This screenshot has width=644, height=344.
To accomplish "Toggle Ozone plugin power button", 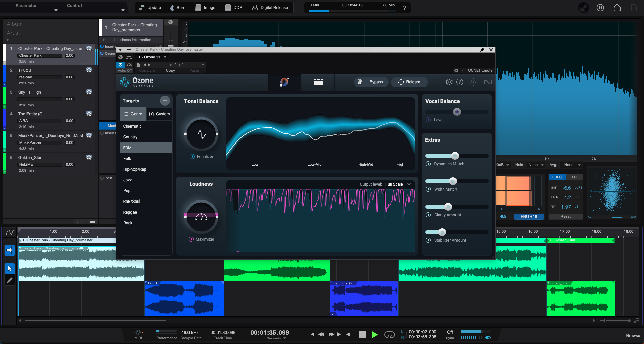I will pos(120,65).
